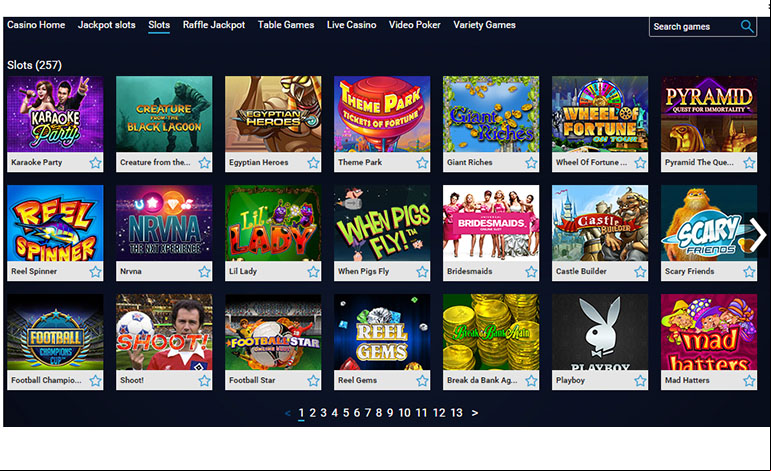This screenshot has width=771, height=471.
Task: Launch the Football Star thumbnail
Action: [273, 332]
